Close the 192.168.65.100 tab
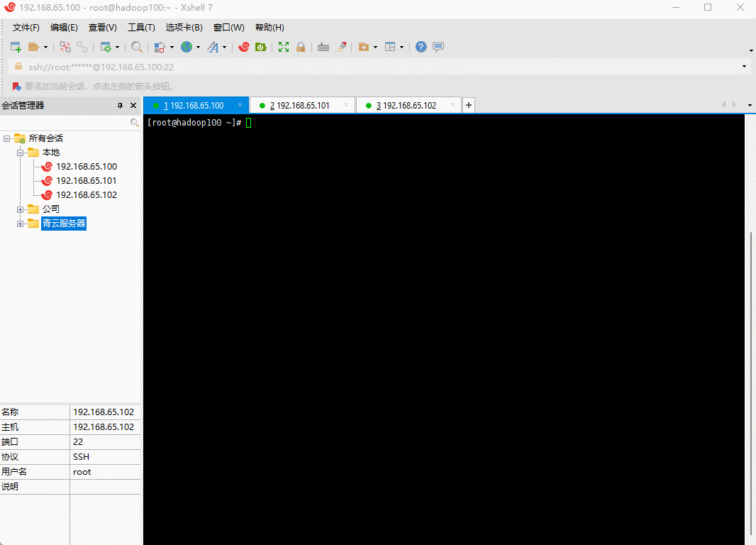Screen dimensions: 756x545 pos(240,104)
